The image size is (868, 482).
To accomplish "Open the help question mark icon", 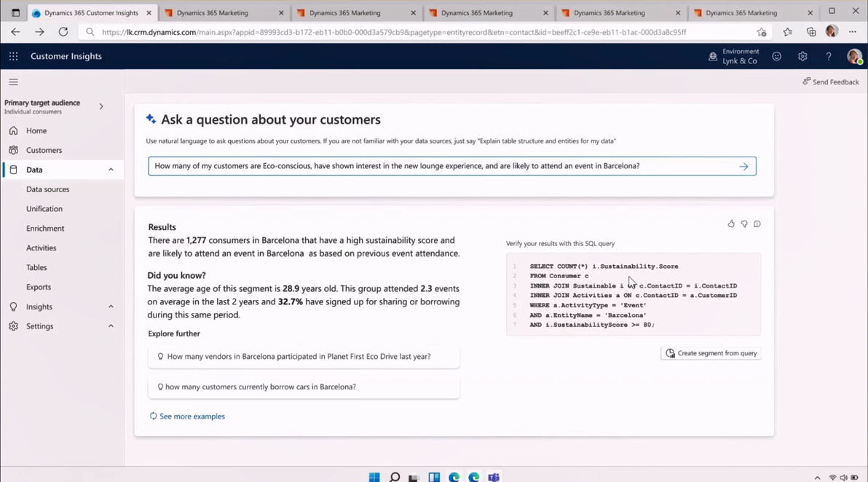I will pos(829,56).
